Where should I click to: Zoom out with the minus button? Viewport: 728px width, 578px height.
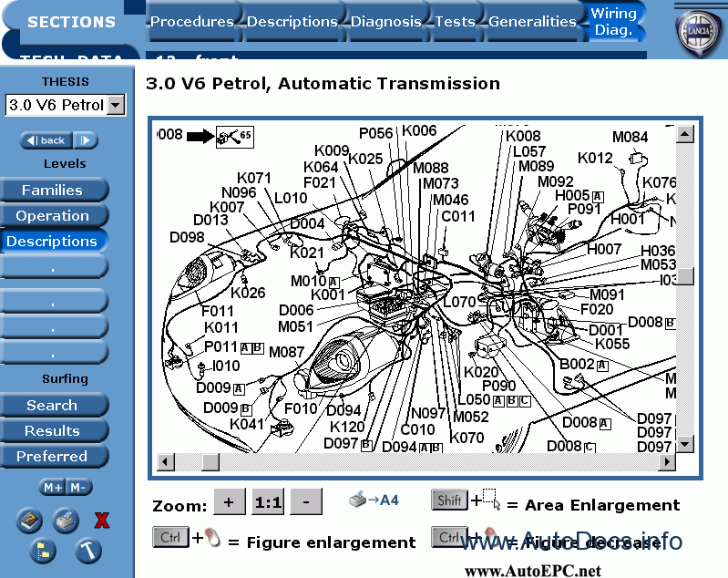(x=306, y=501)
